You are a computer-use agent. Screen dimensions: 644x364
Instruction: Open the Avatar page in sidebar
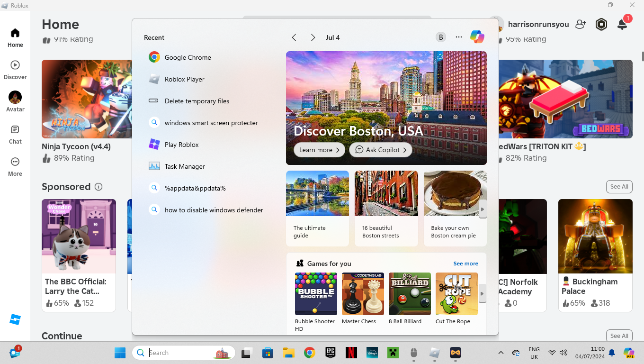[15, 101]
